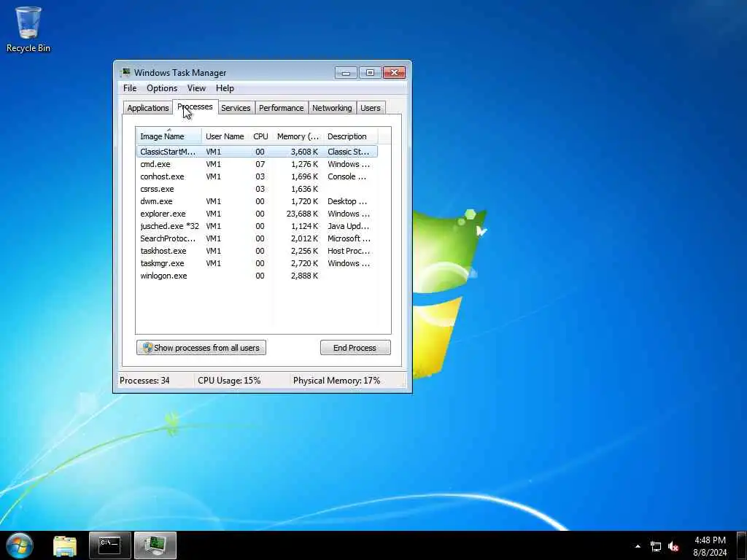Minimize the Task Manager window
Screen dimensions: 747x560
coord(346,72)
